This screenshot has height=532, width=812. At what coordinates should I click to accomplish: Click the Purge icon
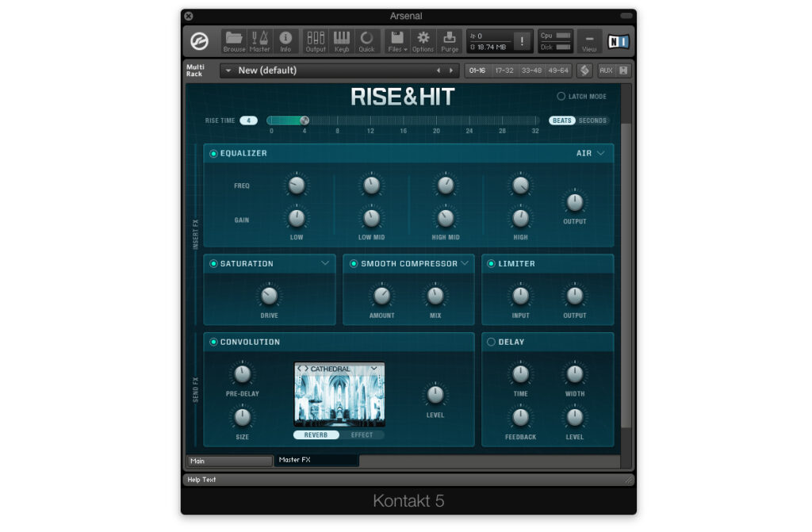click(x=450, y=41)
